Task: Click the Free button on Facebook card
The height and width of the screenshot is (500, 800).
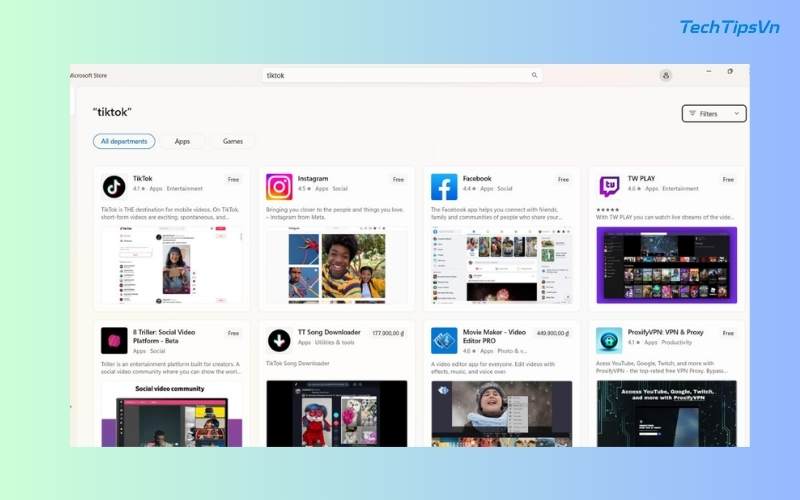Action: [x=563, y=180]
